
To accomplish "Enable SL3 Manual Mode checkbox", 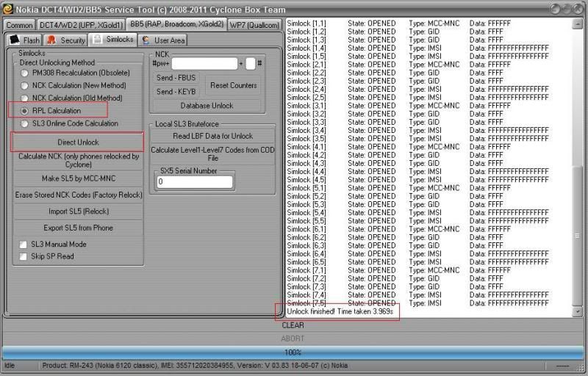I will (x=24, y=245).
